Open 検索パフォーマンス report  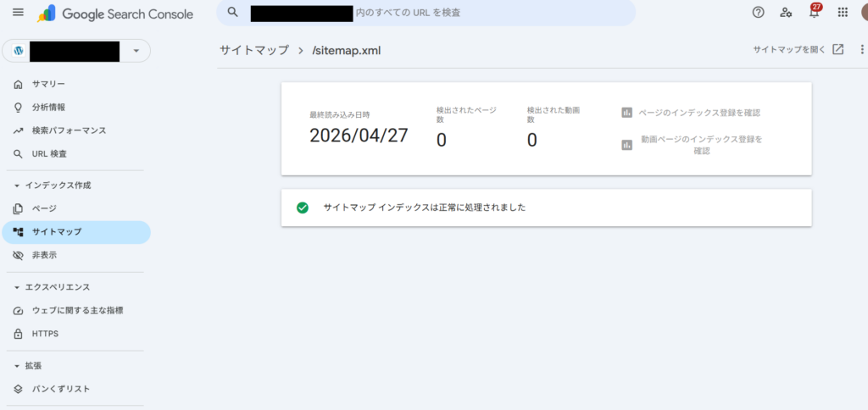(x=69, y=130)
